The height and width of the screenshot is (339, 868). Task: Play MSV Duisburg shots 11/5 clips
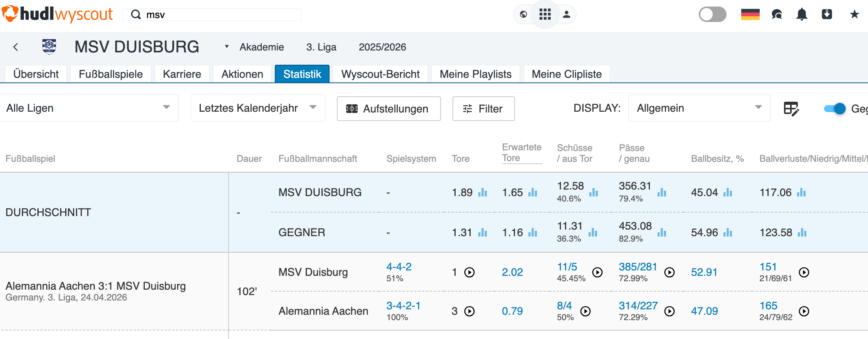pos(597,272)
